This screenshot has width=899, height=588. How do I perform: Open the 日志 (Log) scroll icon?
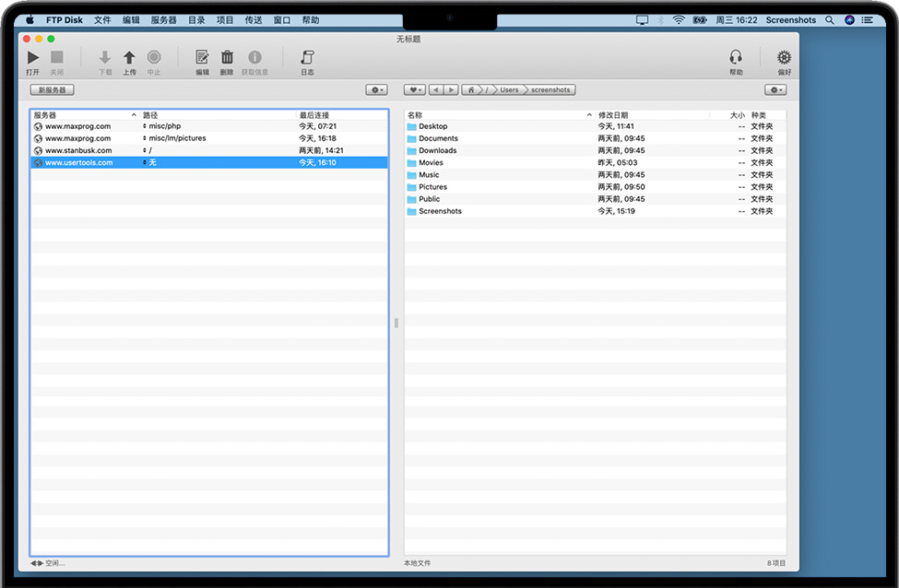point(307,57)
